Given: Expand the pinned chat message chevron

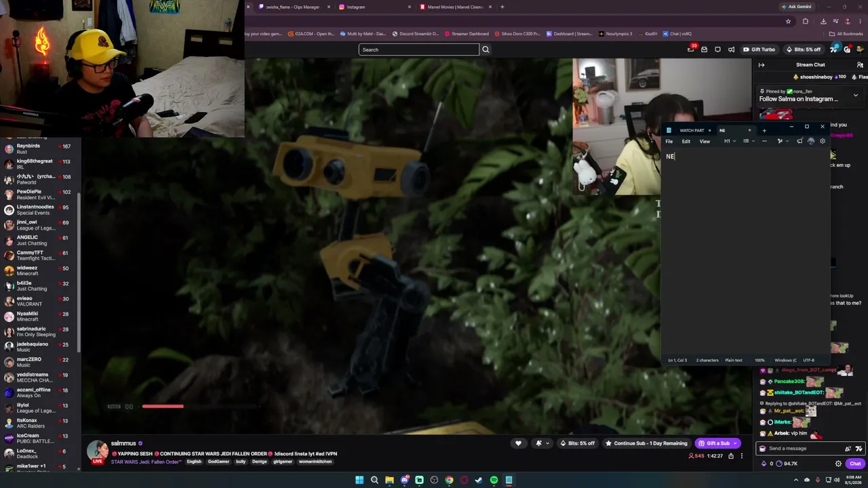Looking at the screenshot, I should (x=856, y=96).
